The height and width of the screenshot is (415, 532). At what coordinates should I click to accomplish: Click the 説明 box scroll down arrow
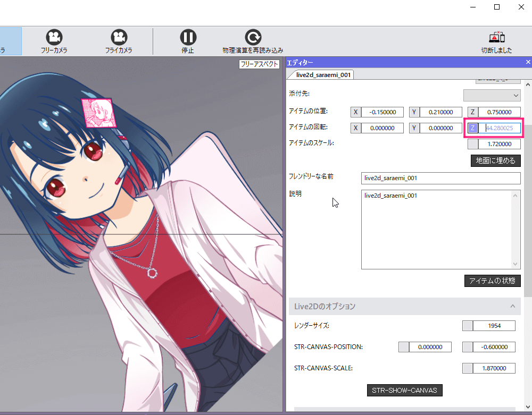pos(516,264)
